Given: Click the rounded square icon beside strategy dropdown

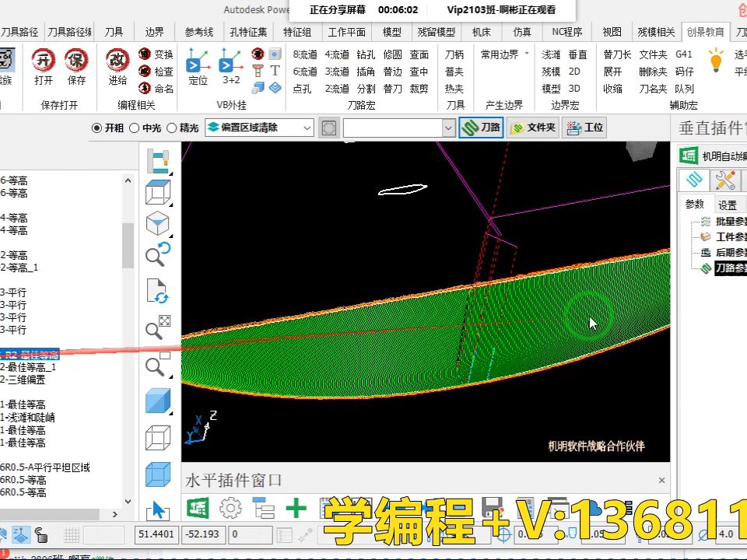Looking at the screenshot, I should pos(328,128).
